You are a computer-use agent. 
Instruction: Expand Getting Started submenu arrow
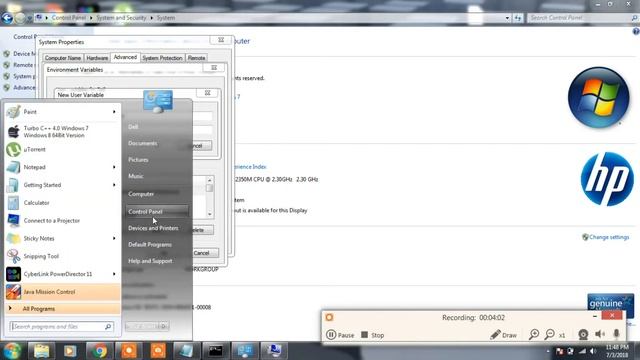114,185
